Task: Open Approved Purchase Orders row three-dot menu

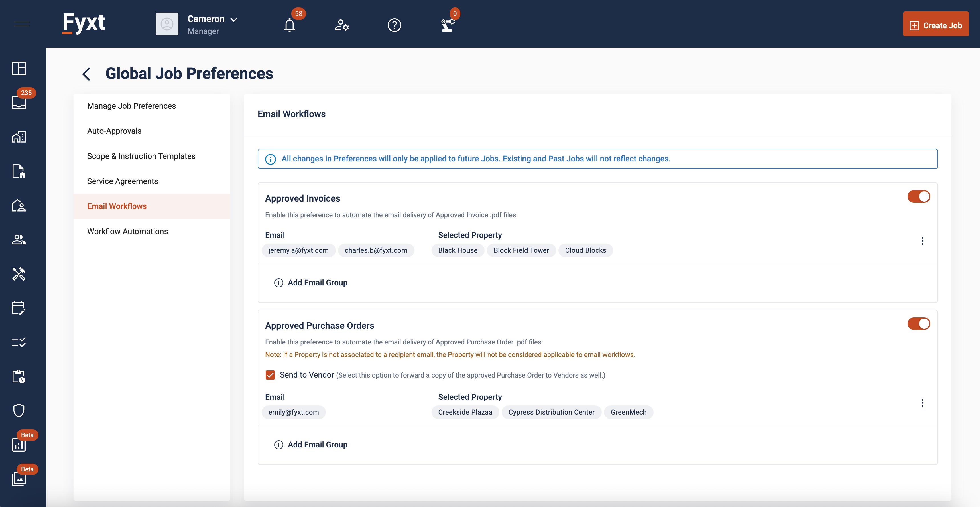Action: tap(922, 403)
